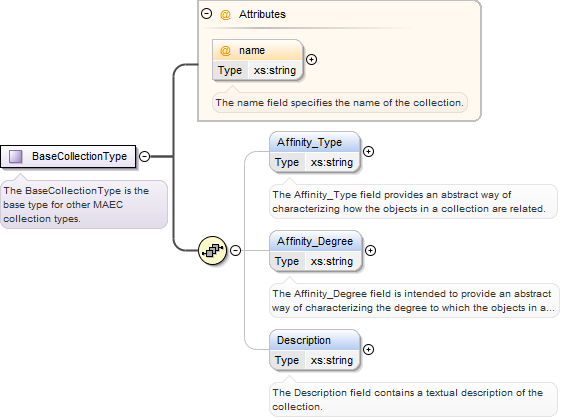
Task: Click xs:string type of name attribute
Action: [275, 70]
